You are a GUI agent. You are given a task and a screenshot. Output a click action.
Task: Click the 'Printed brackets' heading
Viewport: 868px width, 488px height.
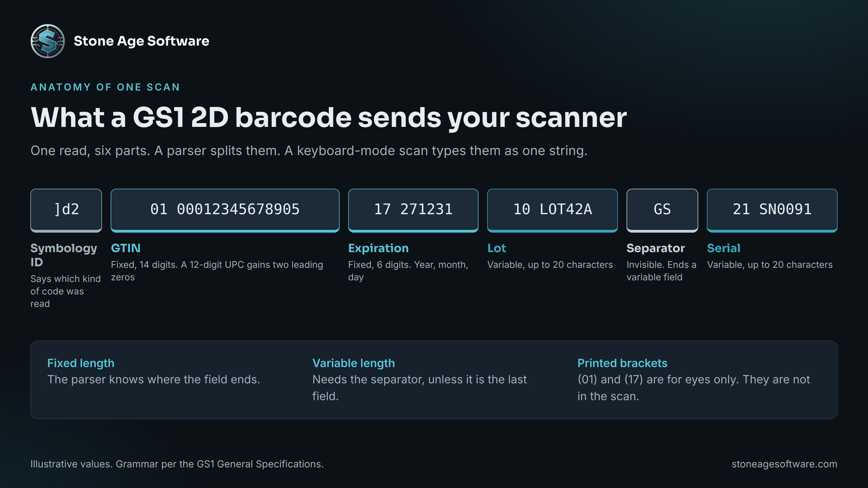click(x=622, y=363)
